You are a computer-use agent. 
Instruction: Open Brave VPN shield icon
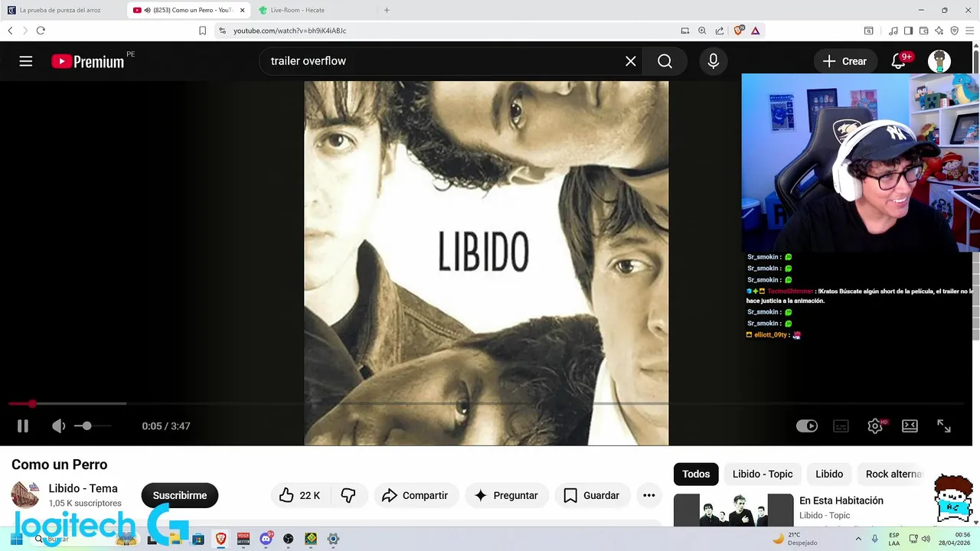954,31
